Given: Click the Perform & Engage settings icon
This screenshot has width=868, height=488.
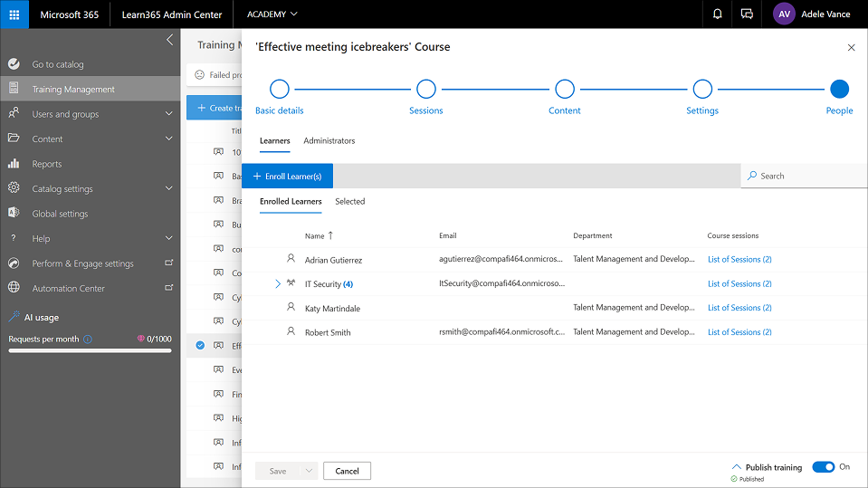Looking at the screenshot, I should coord(14,263).
